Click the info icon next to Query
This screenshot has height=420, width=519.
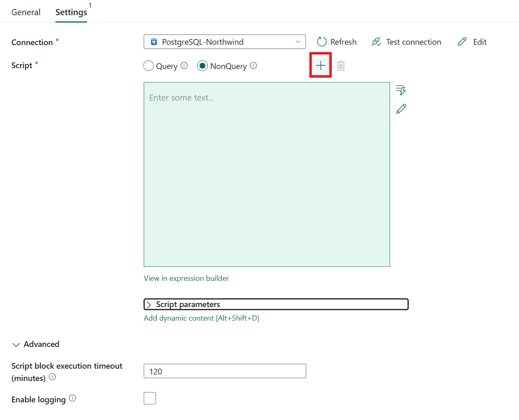click(184, 66)
